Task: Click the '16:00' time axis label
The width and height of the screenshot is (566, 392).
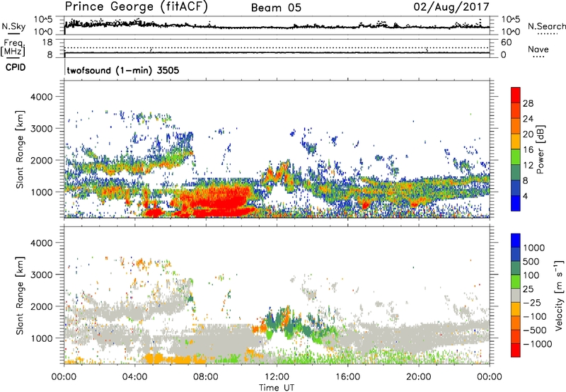Action: [347, 377]
